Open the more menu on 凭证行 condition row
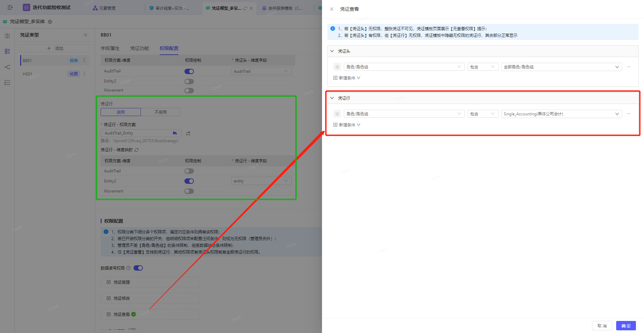644x333 pixels. click(629, 114)
